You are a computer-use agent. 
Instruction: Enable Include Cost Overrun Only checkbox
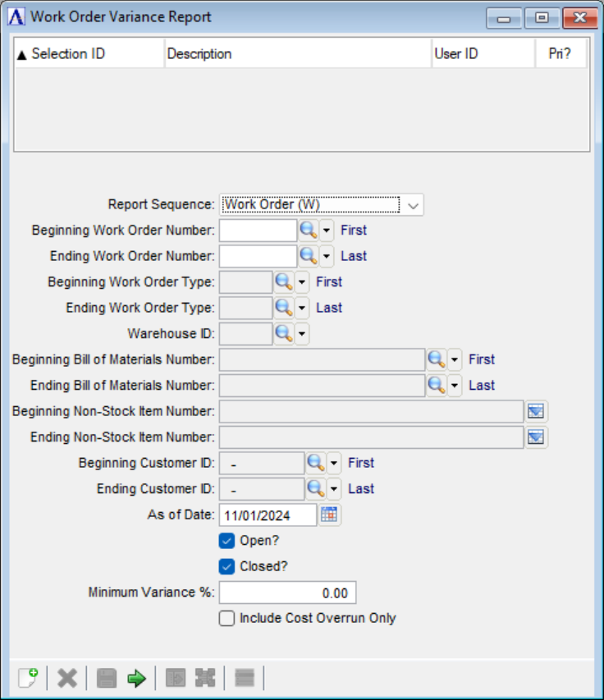pyautogui.click(x=226, y=618)
